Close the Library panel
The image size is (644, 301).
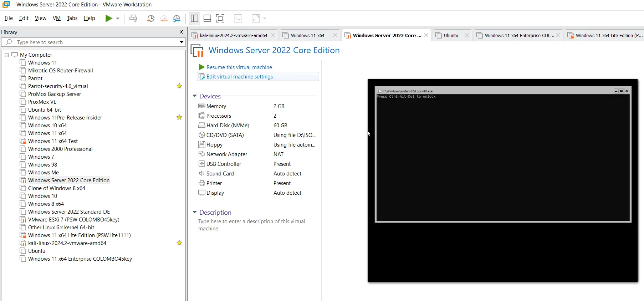(x=181, y=32)
